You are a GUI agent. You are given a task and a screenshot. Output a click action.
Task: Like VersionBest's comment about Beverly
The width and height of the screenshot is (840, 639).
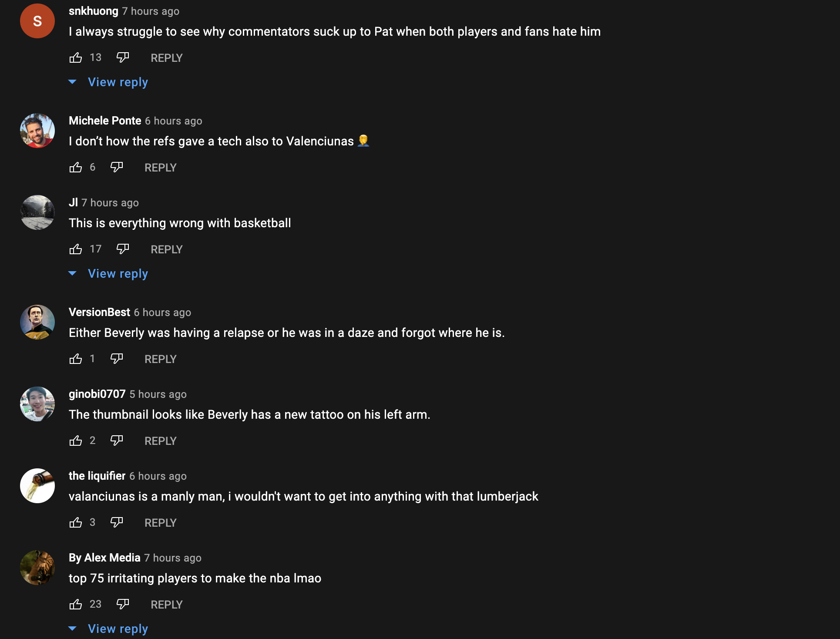[x=76, y=359]
